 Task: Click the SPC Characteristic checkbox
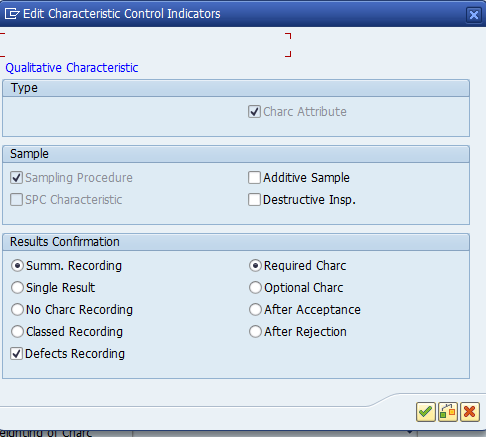coord(16,200)
